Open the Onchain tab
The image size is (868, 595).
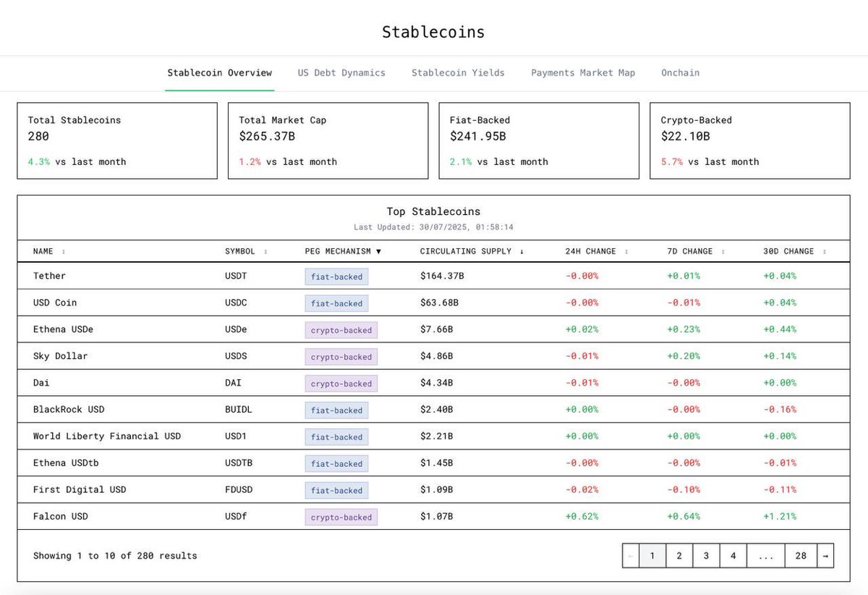(x=681, y=72)
